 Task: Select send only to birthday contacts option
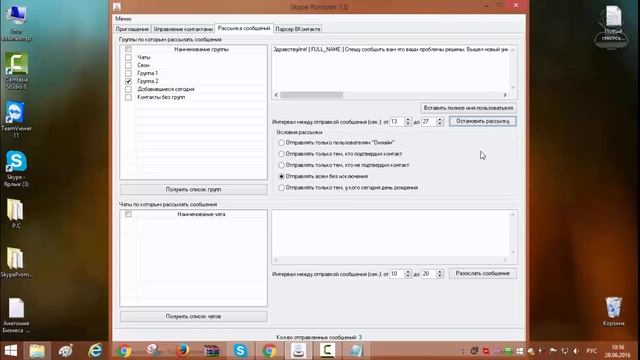(281, 188)
